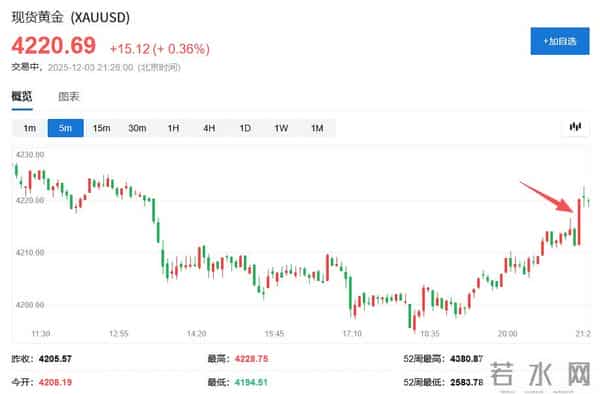Click the change value +15.12
This screenshot has width=600, height=394.
pyautogui.click(x=130, y=49)
